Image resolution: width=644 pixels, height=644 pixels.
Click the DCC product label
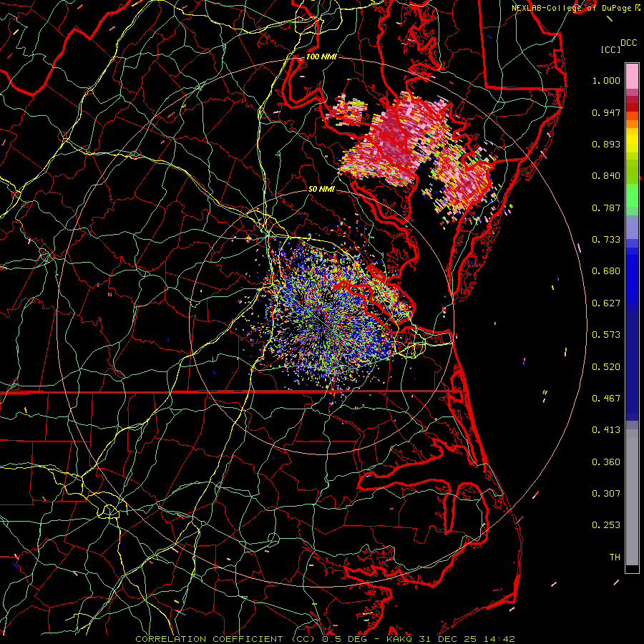(628, 43)
